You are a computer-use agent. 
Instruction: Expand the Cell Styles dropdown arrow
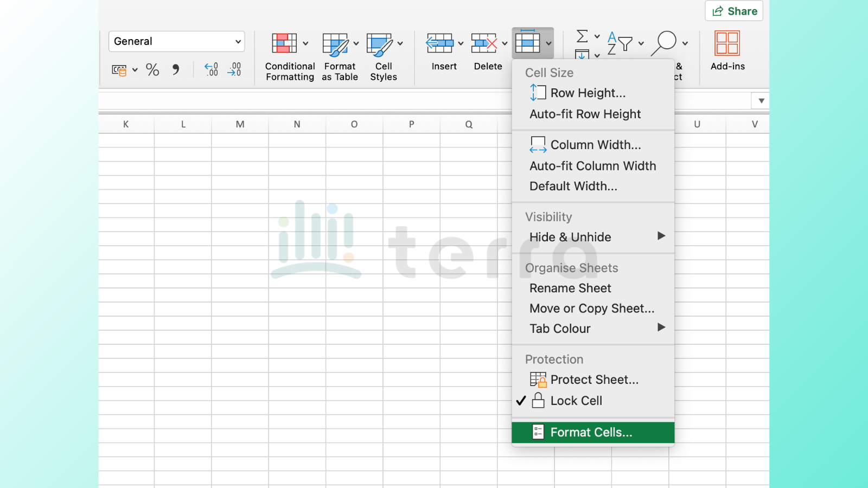point(400,43)
